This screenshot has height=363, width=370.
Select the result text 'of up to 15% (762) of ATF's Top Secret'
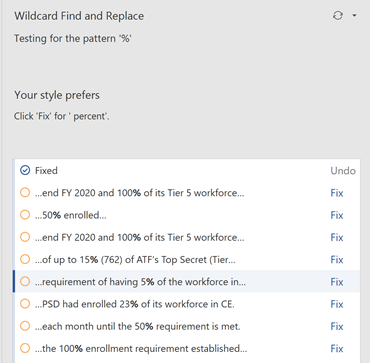click(135, 260)
